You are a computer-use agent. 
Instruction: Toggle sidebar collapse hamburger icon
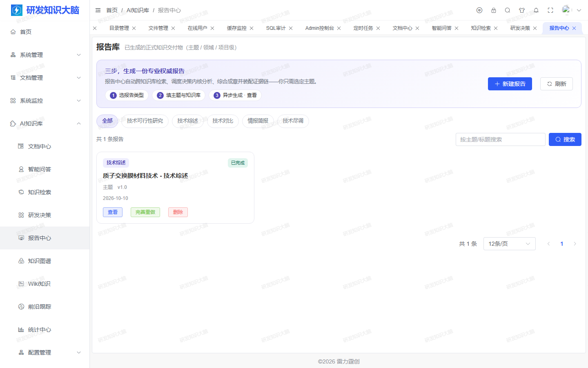click(98, 10)
